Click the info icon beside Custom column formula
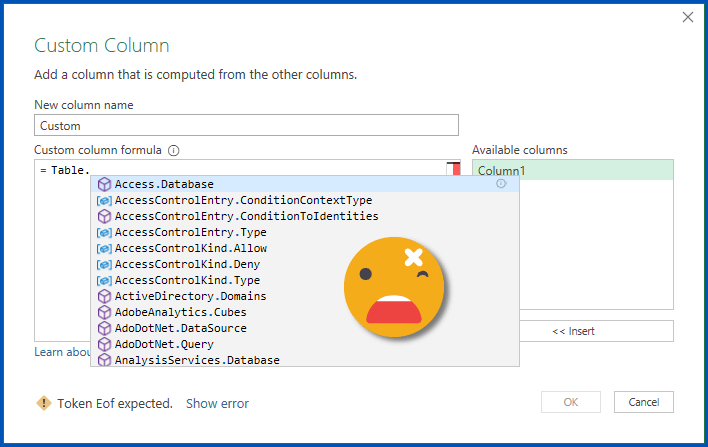This screenshot has height=447, width=708. coord(174,151)
